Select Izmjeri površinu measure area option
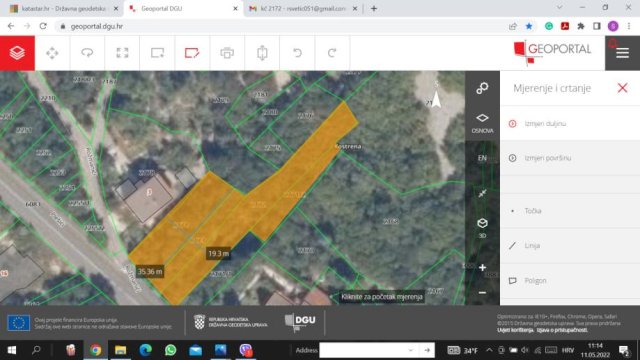Viewport: 640px width, 360px height. [570, 158]
